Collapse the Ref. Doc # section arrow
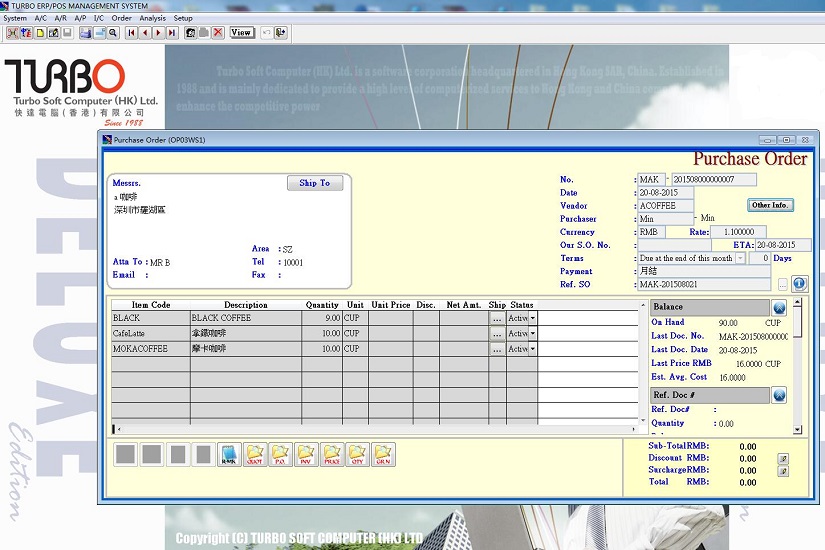825x550 pixels. [779, 395]
